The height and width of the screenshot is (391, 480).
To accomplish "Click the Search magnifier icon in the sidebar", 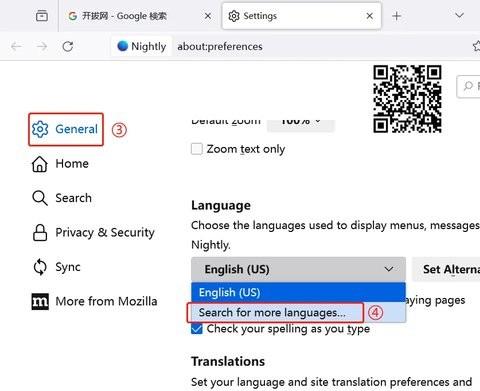I will pyautogui.click(x=40, y=198).
